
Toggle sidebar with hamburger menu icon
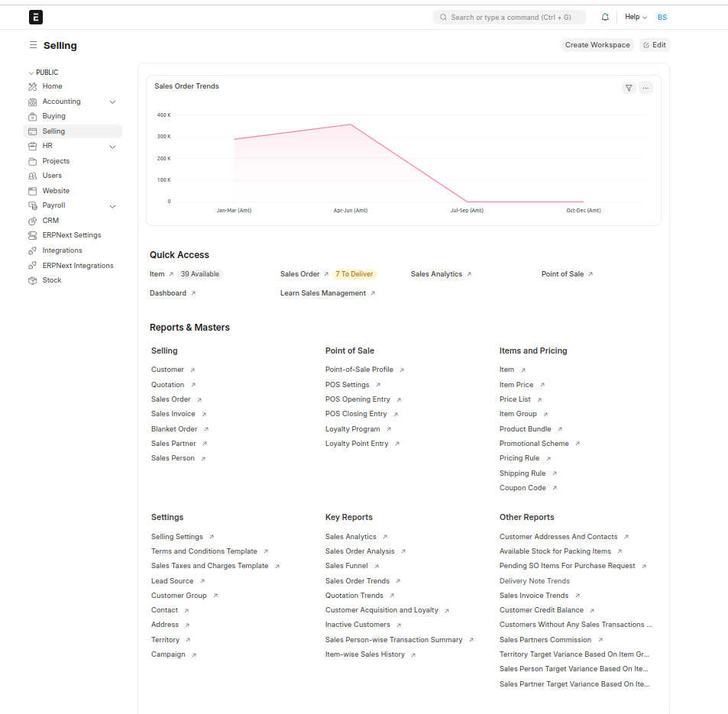(33, 46)
